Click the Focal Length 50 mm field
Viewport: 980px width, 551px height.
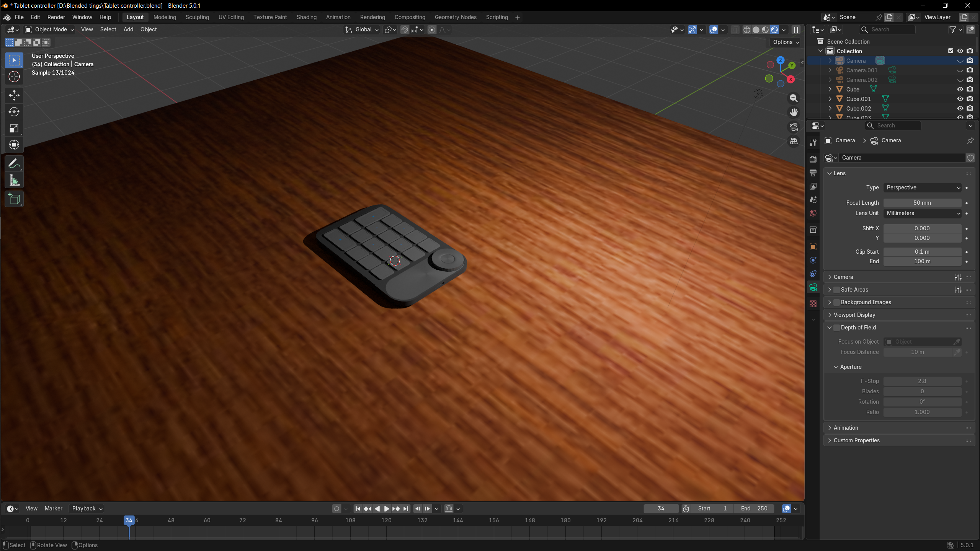(922, 203)
